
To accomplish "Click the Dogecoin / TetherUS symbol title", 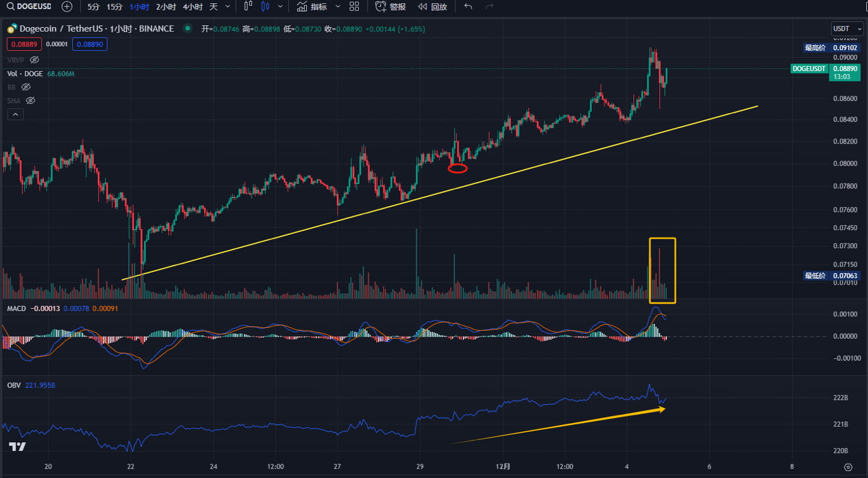I will 96,28.
